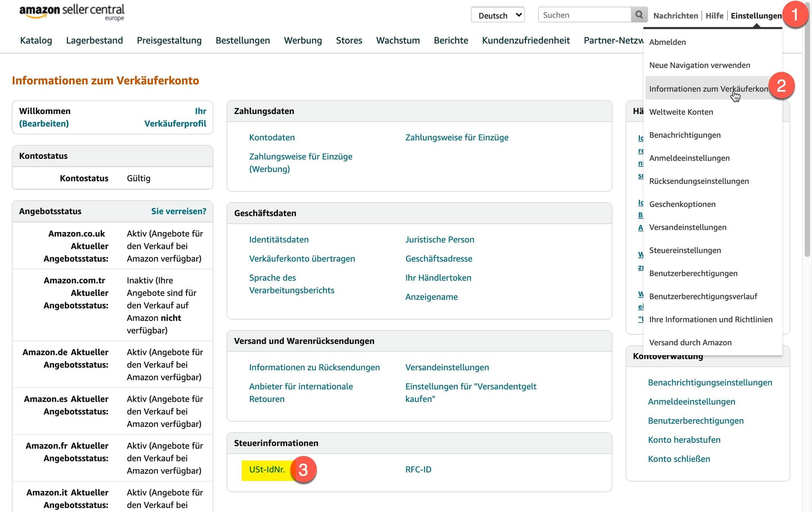The height and width of the screenshot is (512, 812).
Task: Click Verkäuferkonto übertragen link
Action: point(302,258)
